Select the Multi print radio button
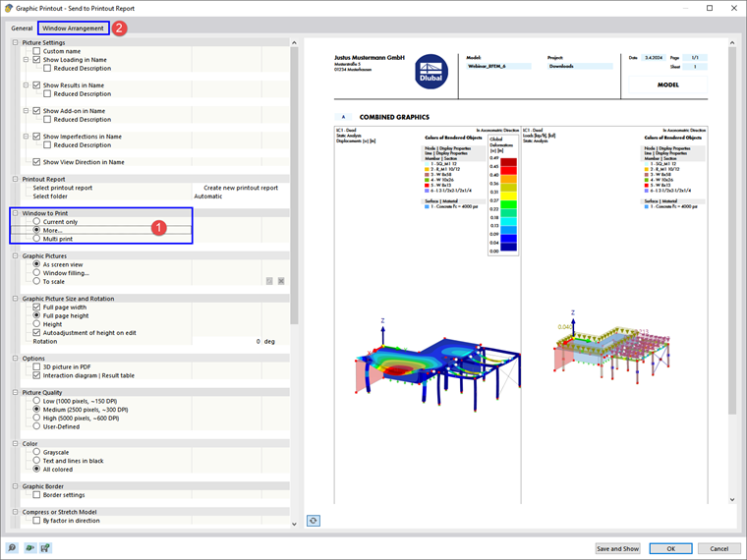747x560 pixels. pyautogui.click(x=36, y=239)
